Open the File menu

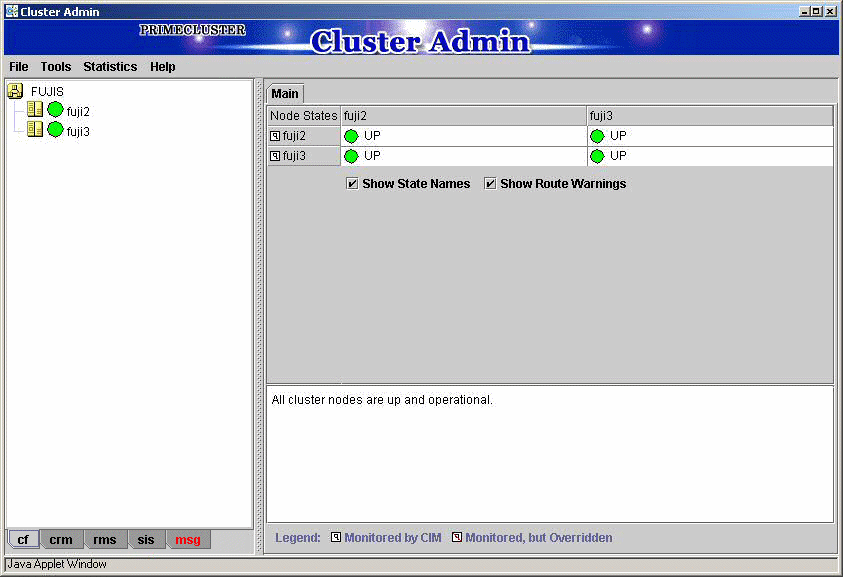click(x=19, y=67)
